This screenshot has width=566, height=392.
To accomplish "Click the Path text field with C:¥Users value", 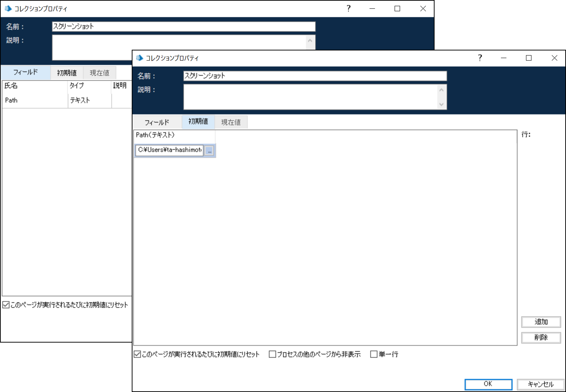I will pyautogui.click(x=169, y=150).
